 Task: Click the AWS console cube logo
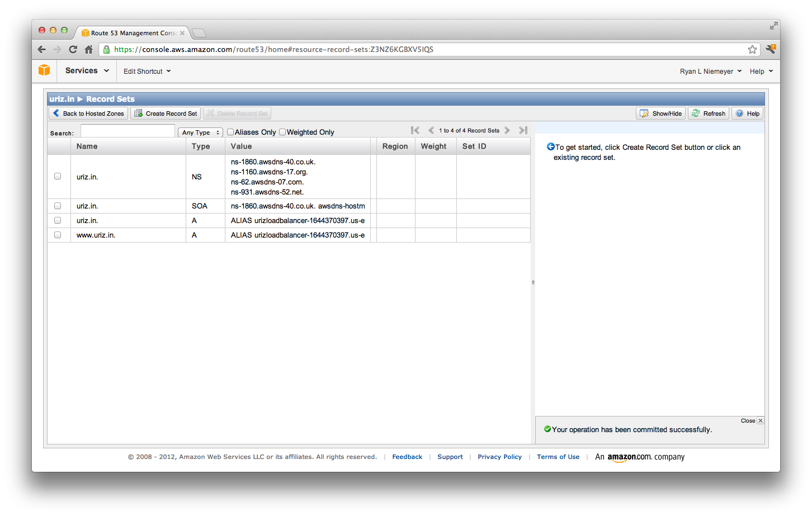pyautogui.click(x=44, y=70)
